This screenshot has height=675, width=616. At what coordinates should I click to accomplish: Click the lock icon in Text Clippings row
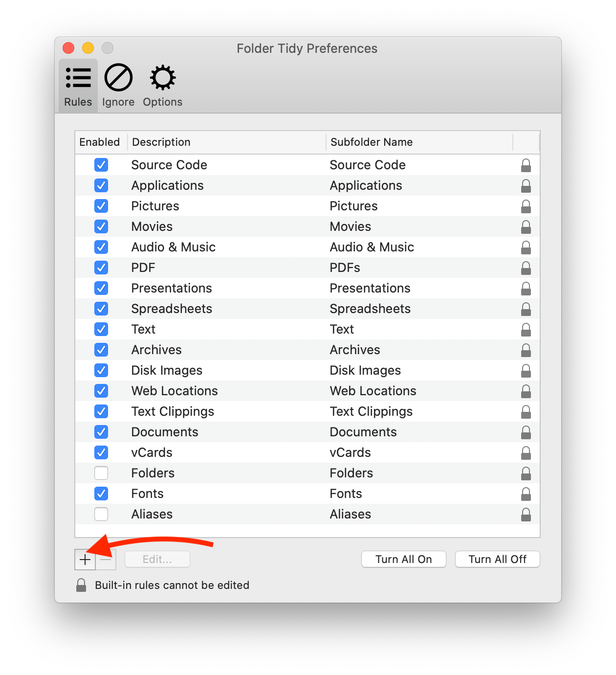pos(526,412)
